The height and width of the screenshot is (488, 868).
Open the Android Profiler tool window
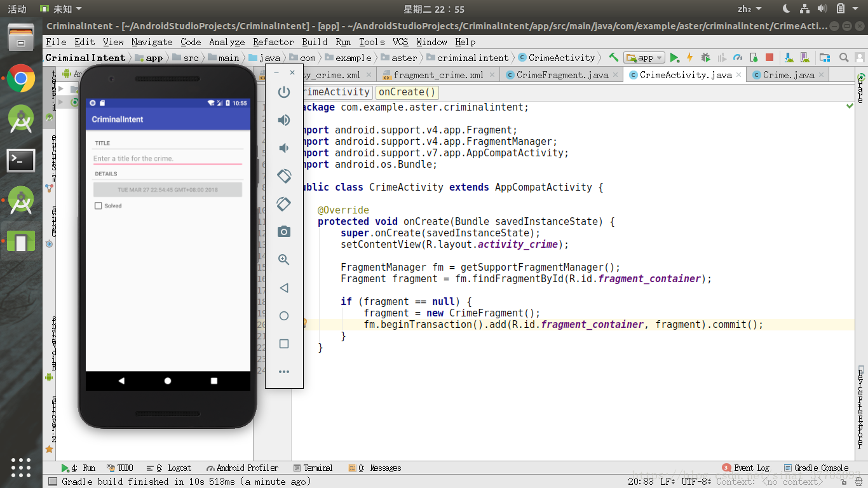click(242, 468)
